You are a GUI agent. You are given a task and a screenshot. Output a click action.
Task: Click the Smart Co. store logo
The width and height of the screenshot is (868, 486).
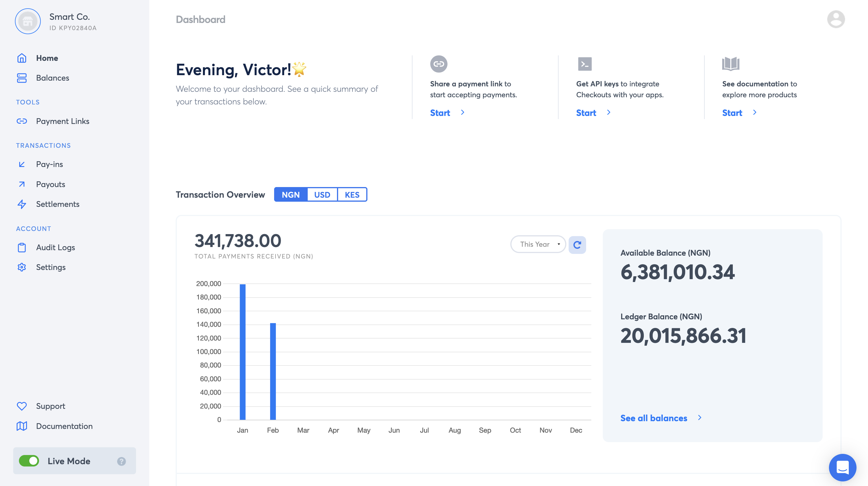[x=28, y=21]
